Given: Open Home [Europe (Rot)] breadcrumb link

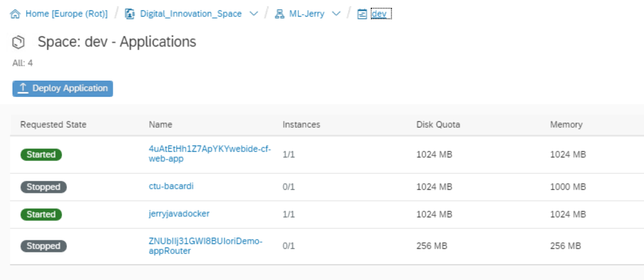Looking at the screenshot, I should 66,14.
